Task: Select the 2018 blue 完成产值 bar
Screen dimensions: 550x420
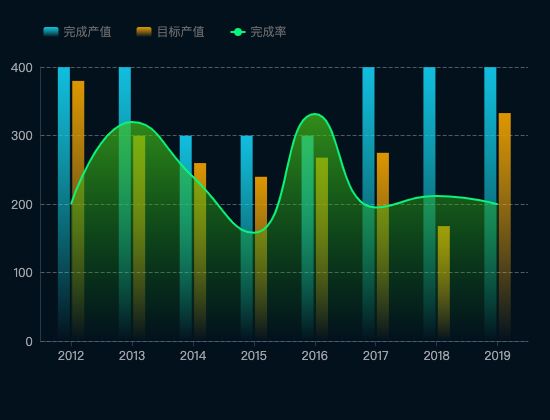Action: click(x=429, y=204)
